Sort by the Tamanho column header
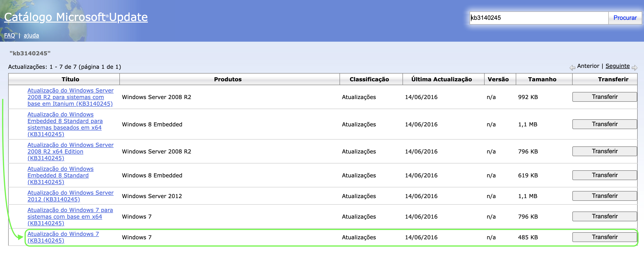 tap(542, 79)
